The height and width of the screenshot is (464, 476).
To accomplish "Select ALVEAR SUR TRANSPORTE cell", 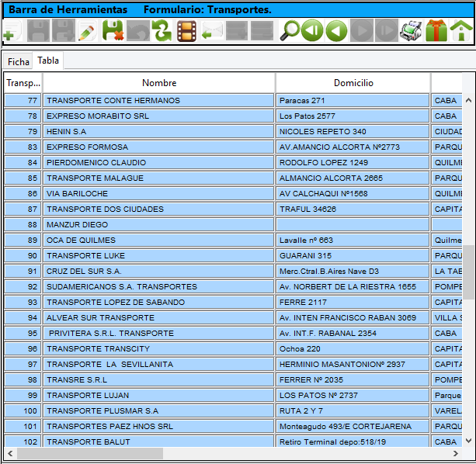I will click(158, 317).
